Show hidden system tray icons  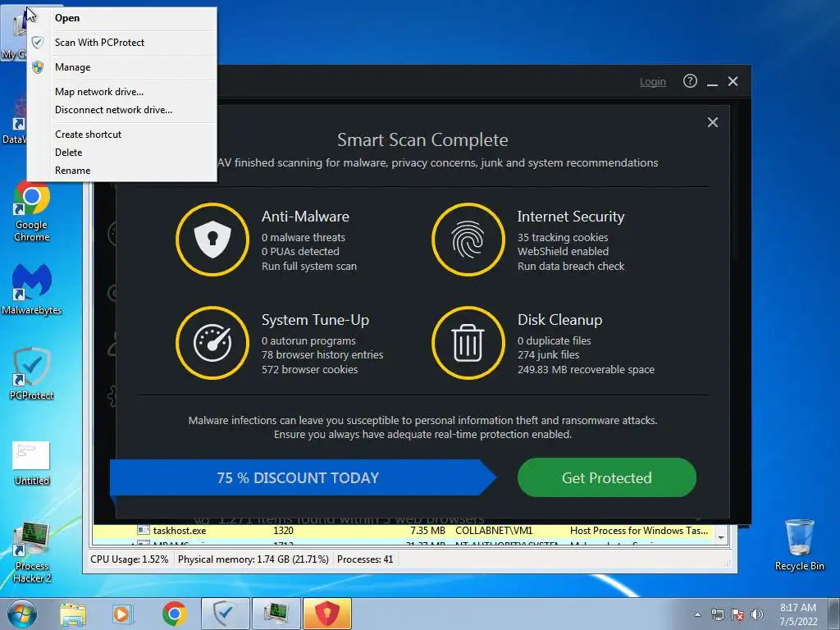(697, 614)
